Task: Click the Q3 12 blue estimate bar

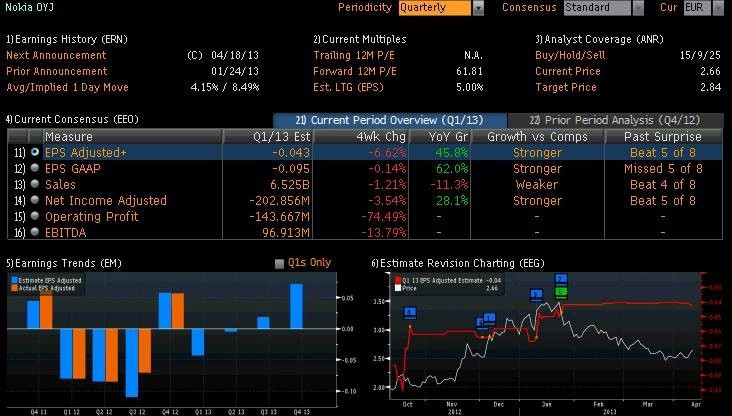Action: click(132, 363)
